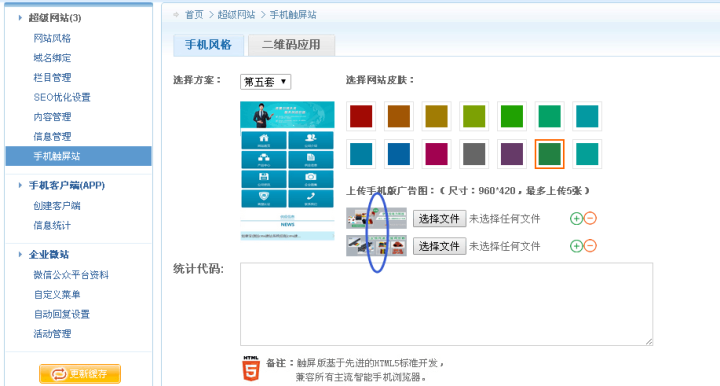The image size is (720, 386).
Task: Choose the selected dark green skin swatch
Action: 549,154
